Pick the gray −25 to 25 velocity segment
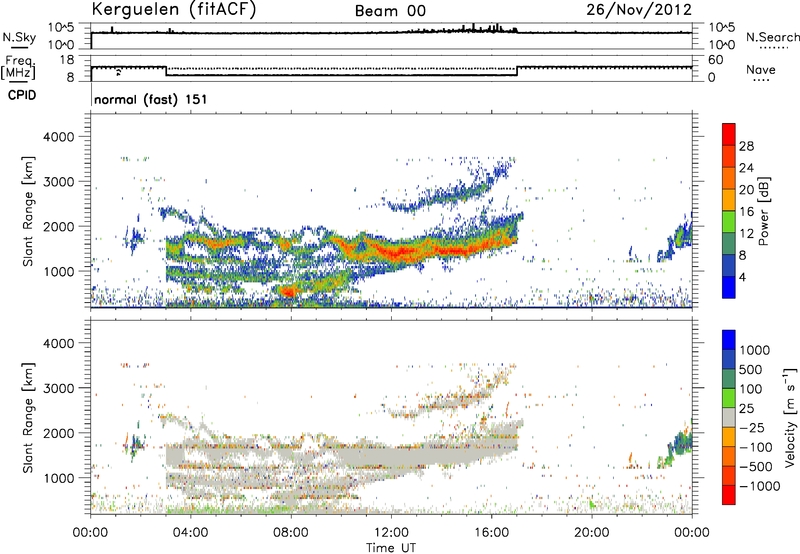Viewport: 800px width, 554px height. point(729,417)
